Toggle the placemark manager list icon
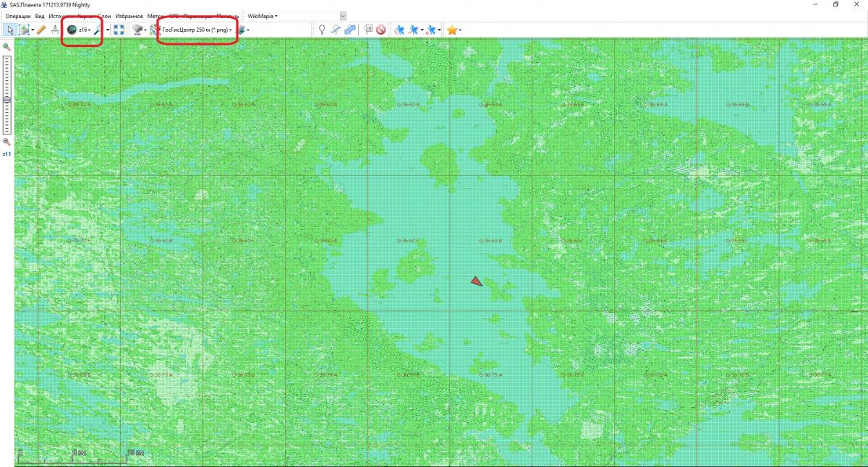The width and height of the screenshot is (868, 467). tap(368, 30)
